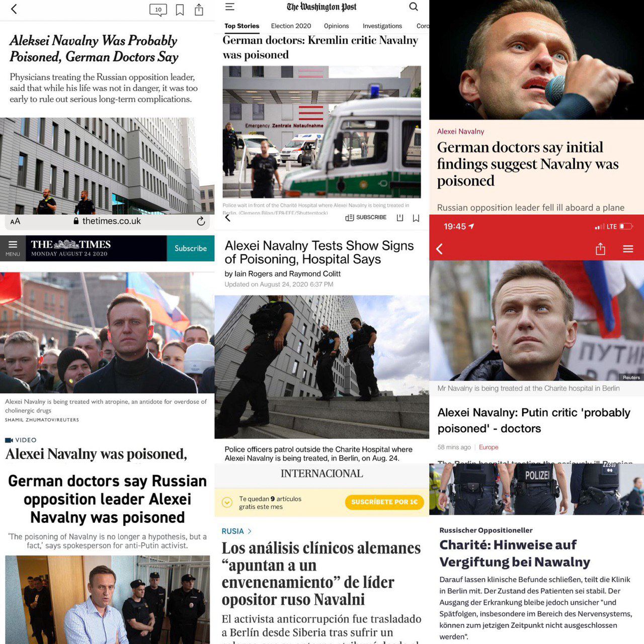Screen dimensions: 644x644
Task: Share the BBC article via share icon
Action: click(x=600, y=249)
